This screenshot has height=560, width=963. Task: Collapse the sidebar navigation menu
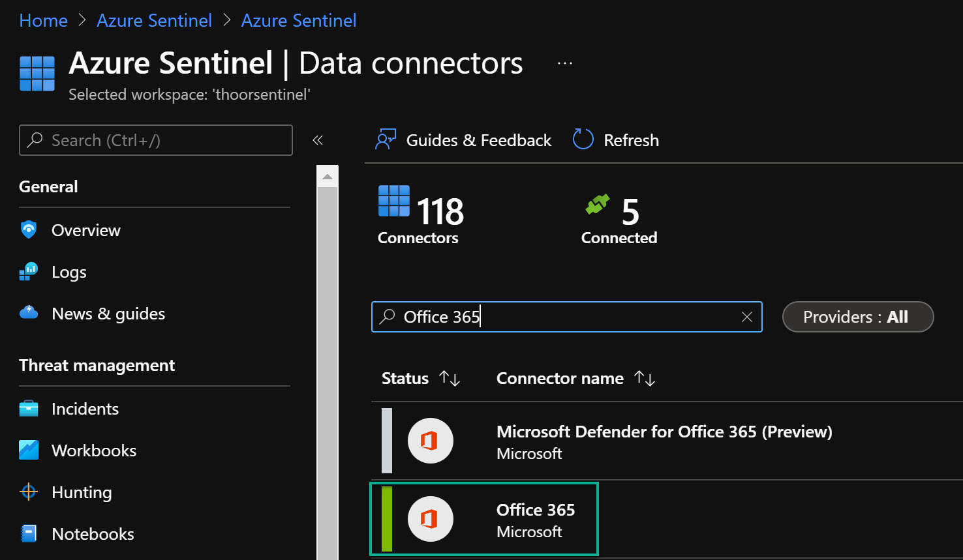pyautogui.click(x=318, y=140)
